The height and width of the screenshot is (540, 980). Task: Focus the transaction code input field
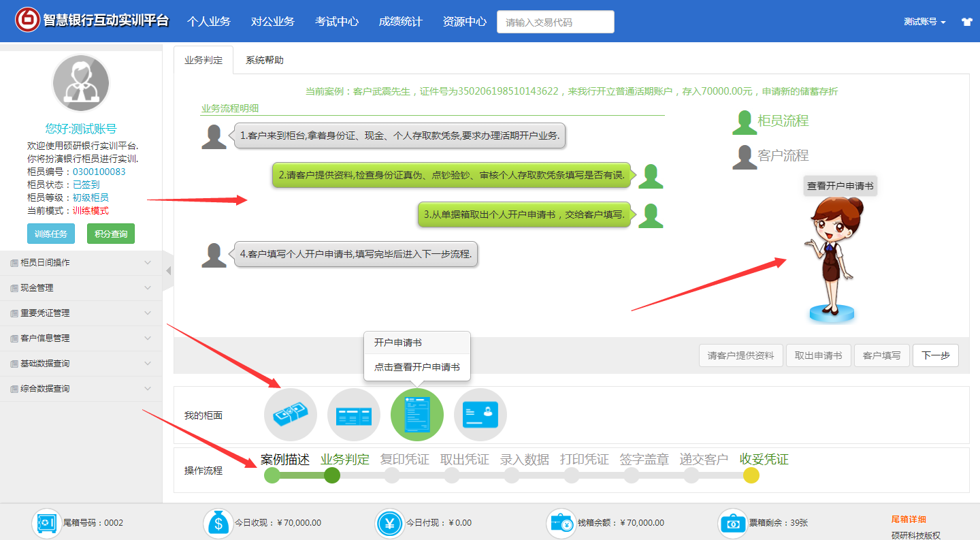click(x=555, y=22)
